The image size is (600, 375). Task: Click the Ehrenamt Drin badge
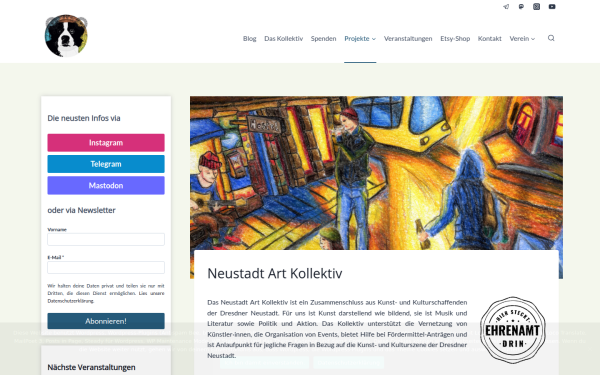click(513, 330)
